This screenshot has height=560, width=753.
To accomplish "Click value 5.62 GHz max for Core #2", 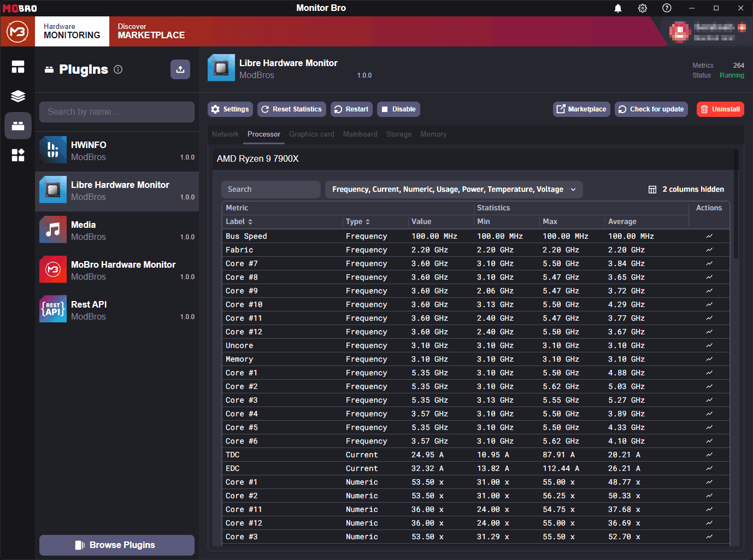I will (x=561, y=386).
